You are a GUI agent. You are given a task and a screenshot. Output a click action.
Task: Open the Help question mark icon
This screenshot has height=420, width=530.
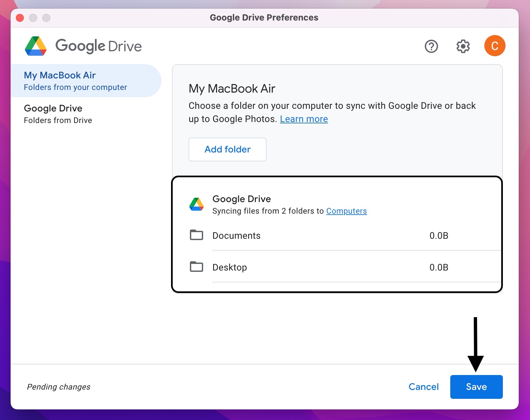click(x=431, y=46)
